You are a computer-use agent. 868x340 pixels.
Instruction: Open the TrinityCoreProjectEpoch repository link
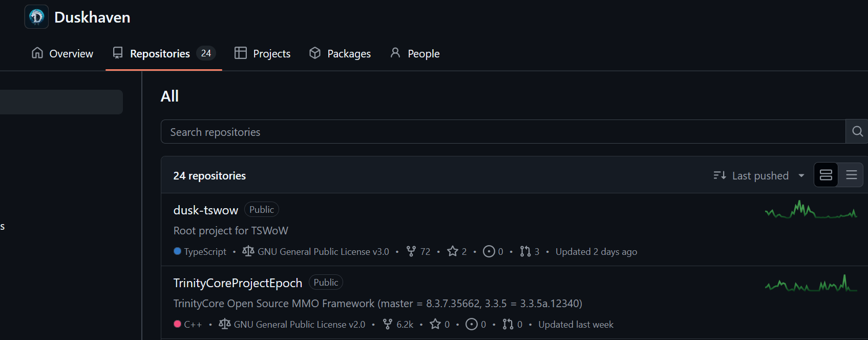(x=238, y=283)
